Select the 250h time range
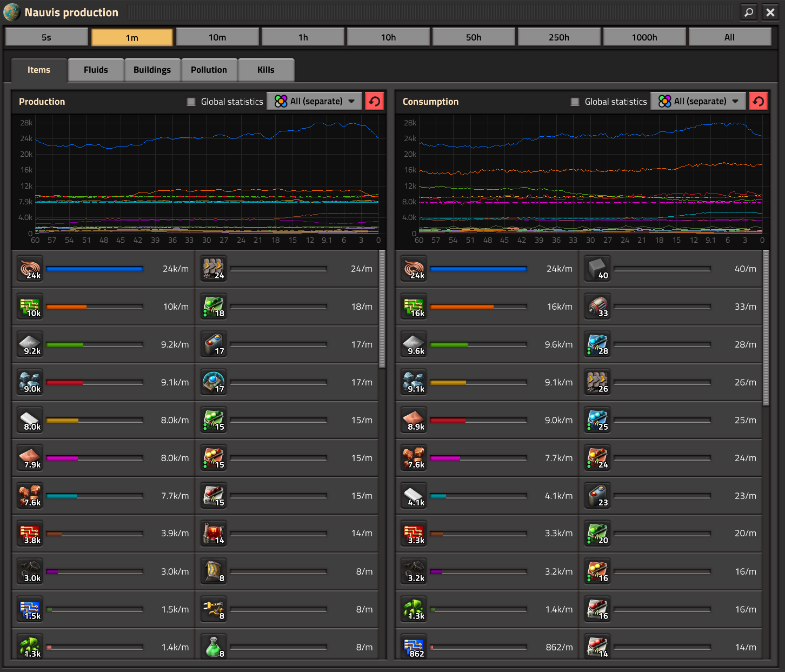The width and height of the screenshot is (785, 672). 559,37
